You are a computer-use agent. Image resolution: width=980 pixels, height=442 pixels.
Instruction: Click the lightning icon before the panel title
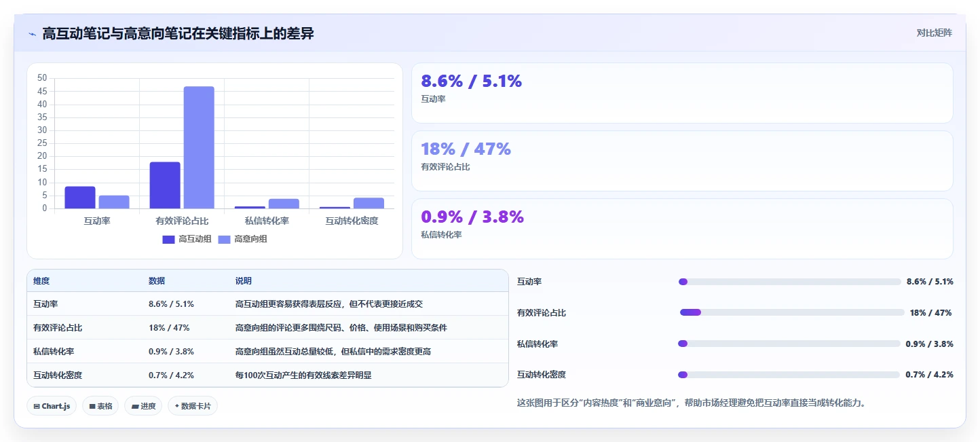32,34
